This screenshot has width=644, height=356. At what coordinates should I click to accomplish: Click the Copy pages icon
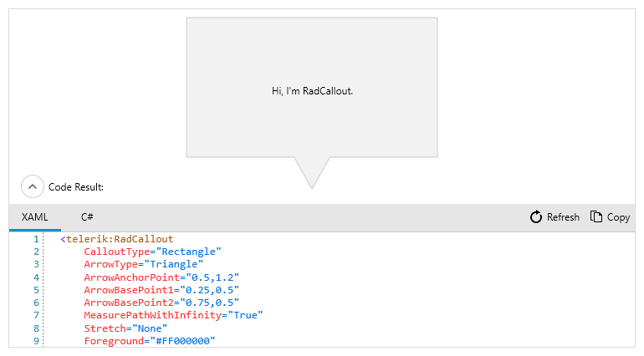596,216
